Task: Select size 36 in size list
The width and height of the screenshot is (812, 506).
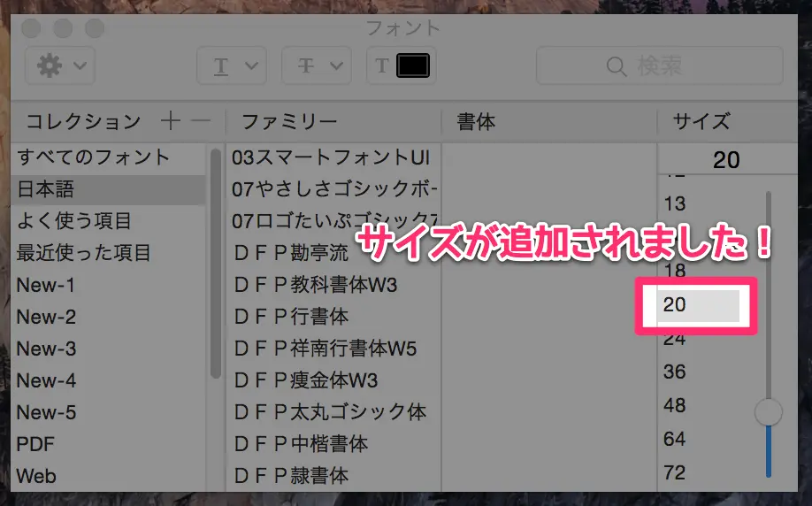Action: (675, 372)
